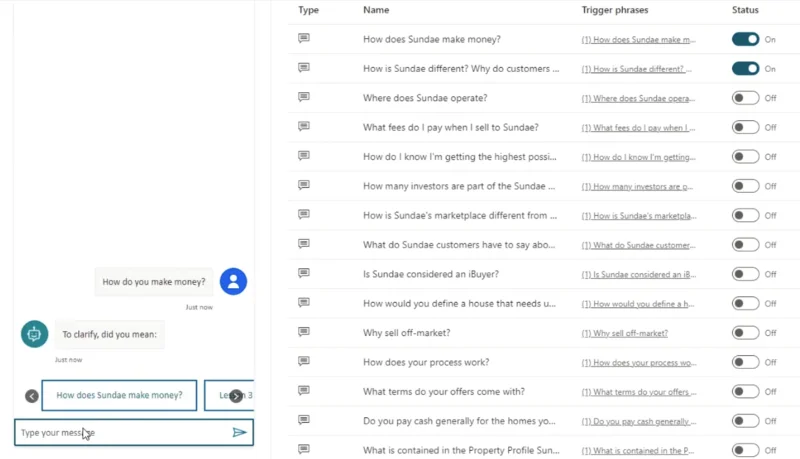Screen dimensions: 800x459
Task: Open trigger phrases link '(1) What fees do I pay when I'
Action: coord(638,128)
